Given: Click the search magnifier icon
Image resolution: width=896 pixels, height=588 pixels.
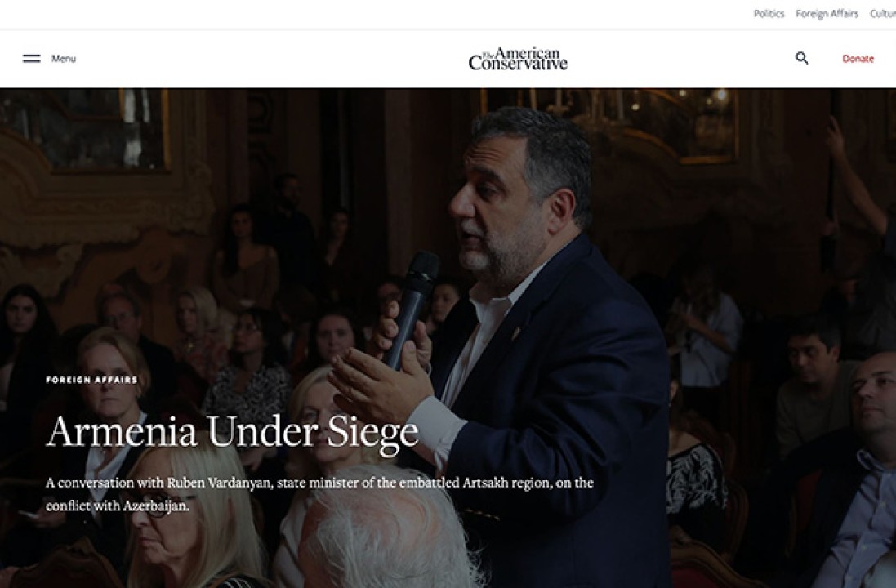Looking at the screenshot, I should (802, 58).
